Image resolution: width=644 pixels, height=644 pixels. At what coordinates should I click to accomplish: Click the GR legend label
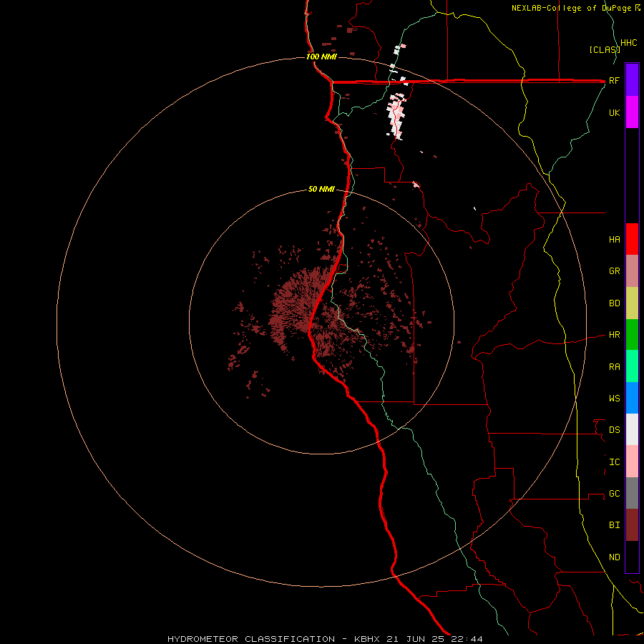pos(614,271)
